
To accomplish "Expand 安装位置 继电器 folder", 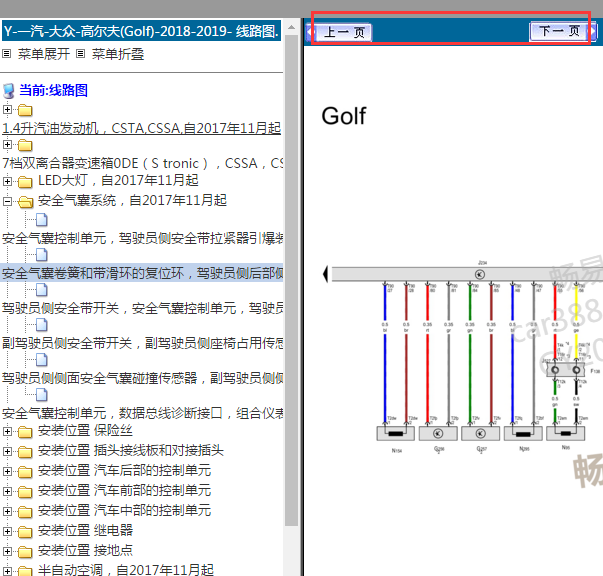I will coord(7,531).
